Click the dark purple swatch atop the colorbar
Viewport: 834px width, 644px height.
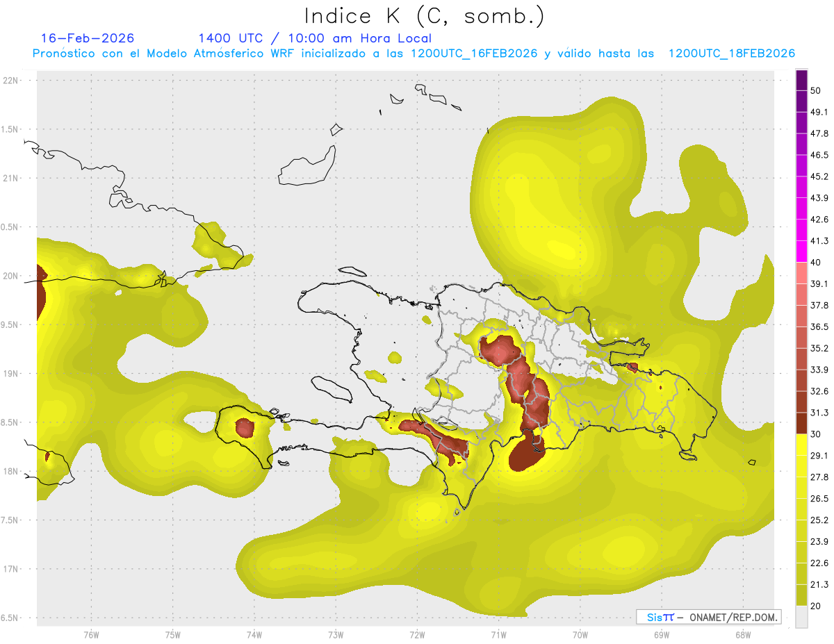[801, 80]
